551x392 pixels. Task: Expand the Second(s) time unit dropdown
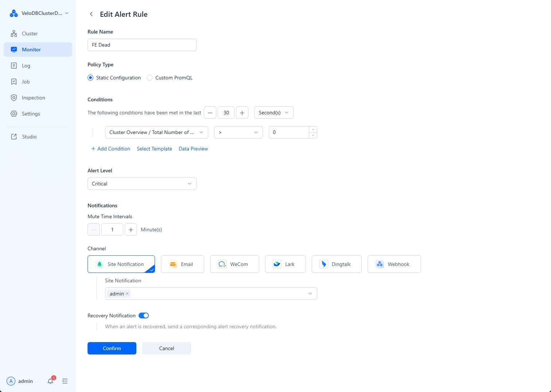click(x=273, y=113)
